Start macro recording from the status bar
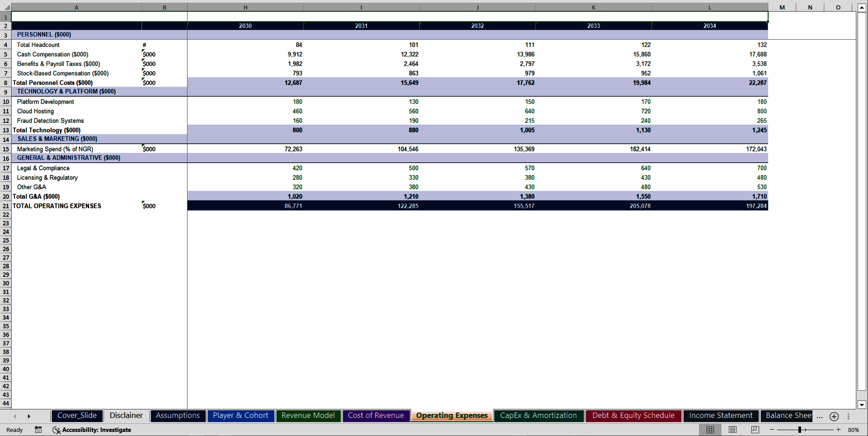868x436 pixels. coord(38,430)
